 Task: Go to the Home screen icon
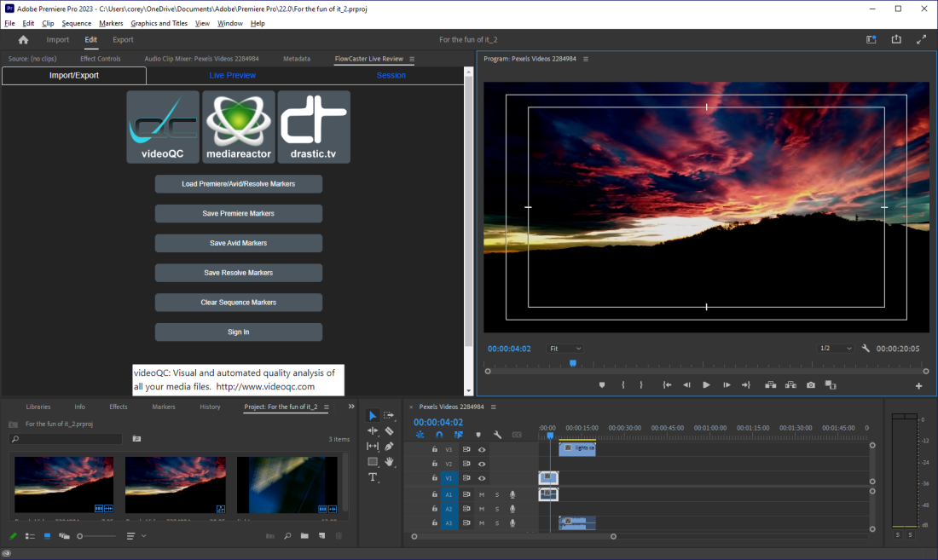(x=23, y=39)
